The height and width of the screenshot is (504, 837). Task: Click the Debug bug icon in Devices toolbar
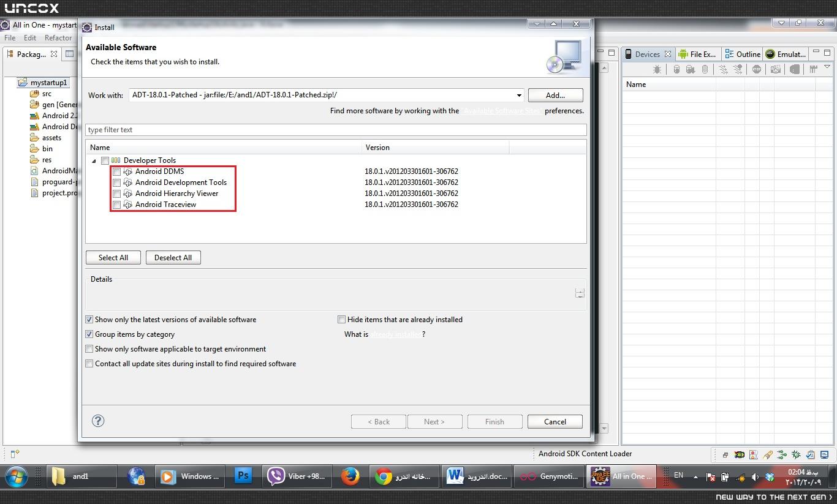pos(657,70)
